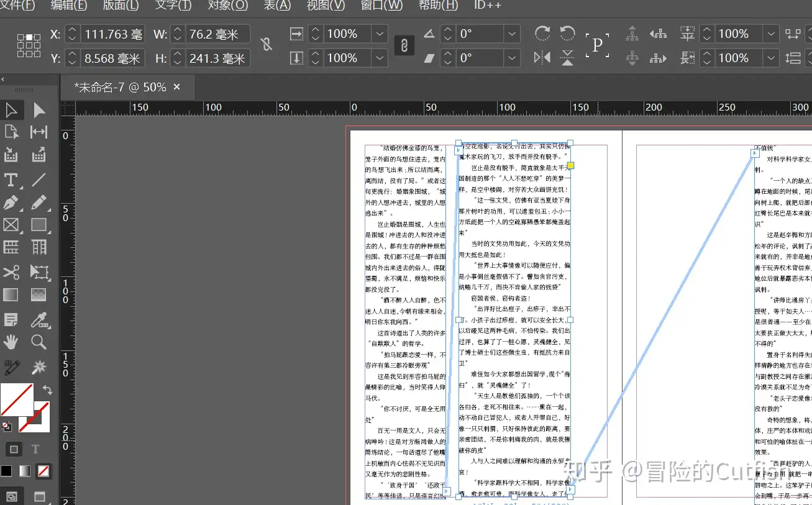
Task: Open the 窗口(W) menu
Action: pyautogui.click(x=381, y=5)
